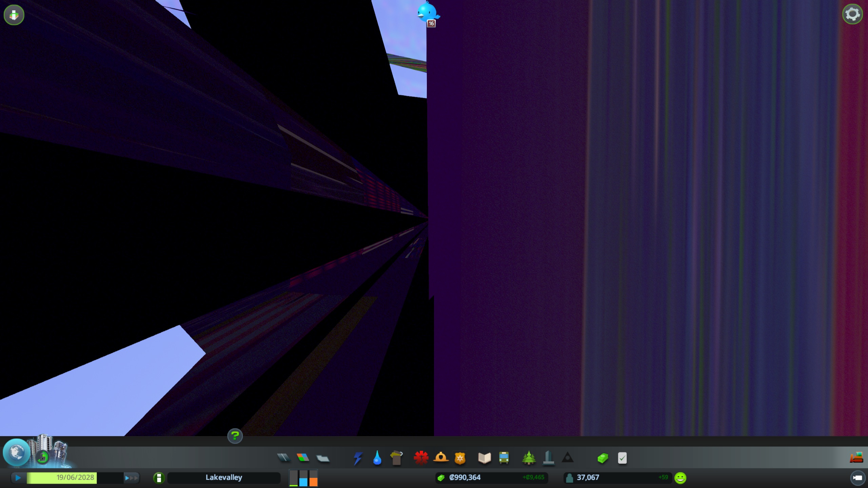This screenshot has height=488, width=868.
Task: Open the Electricity services menu
Action: pos(358,458)
